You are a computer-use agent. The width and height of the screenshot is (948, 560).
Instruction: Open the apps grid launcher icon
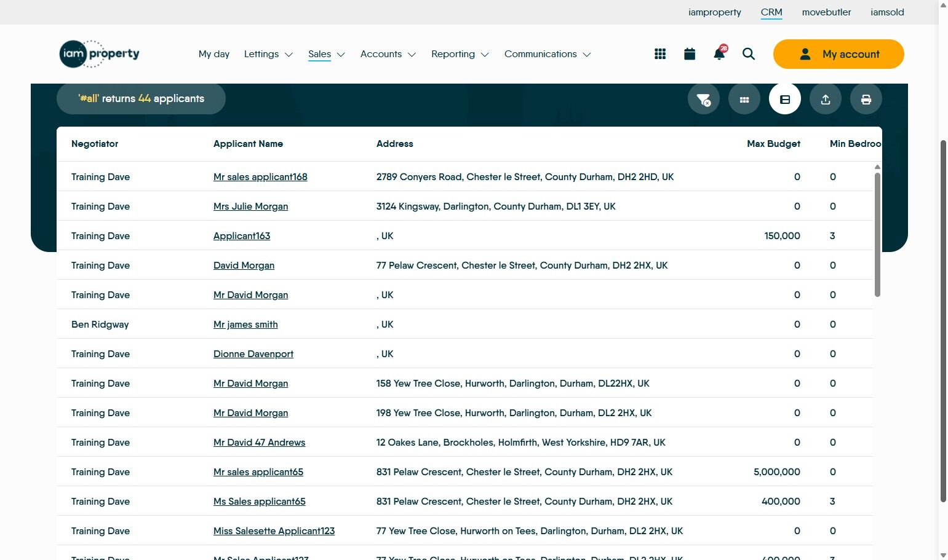[660, 54]
